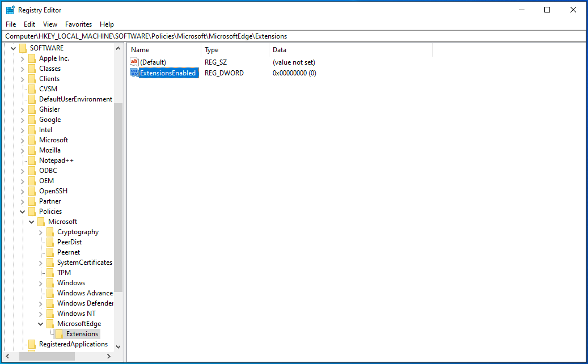
Task: Click the horizontal scrollbar right arrow
Action: pyautogui.click(x=110, y=356)
